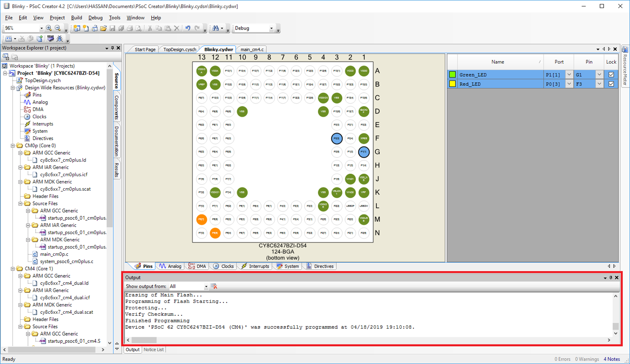Start debugging with the bug icon
The height and width of the screenshot is (364, 630).
coord(60,39)
